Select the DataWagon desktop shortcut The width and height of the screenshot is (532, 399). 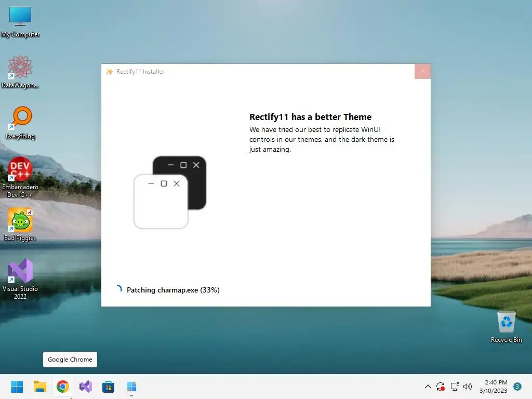pos(20,72)
